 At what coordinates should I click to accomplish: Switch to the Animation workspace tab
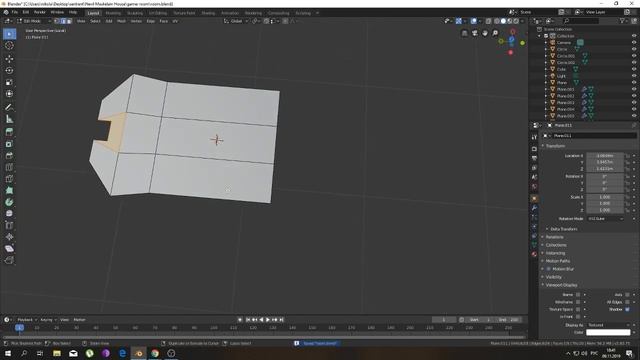pyautogui.click(x=230, y=13)
